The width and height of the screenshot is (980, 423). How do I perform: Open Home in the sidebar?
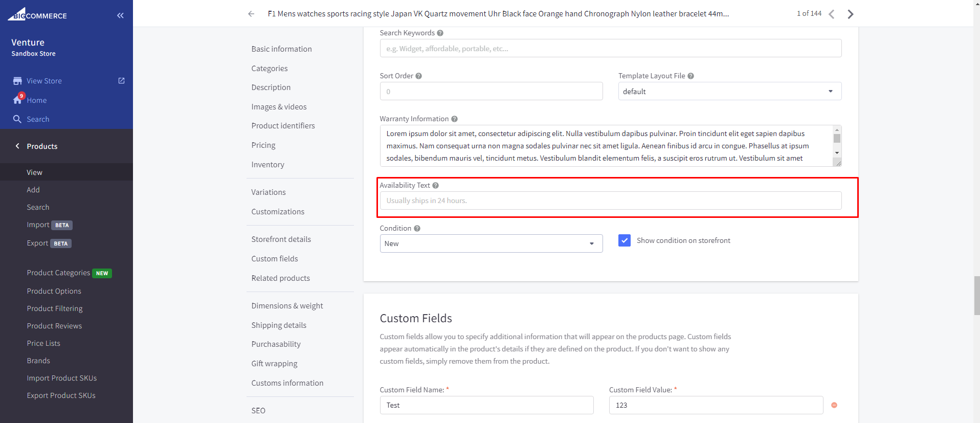[37, 100]
